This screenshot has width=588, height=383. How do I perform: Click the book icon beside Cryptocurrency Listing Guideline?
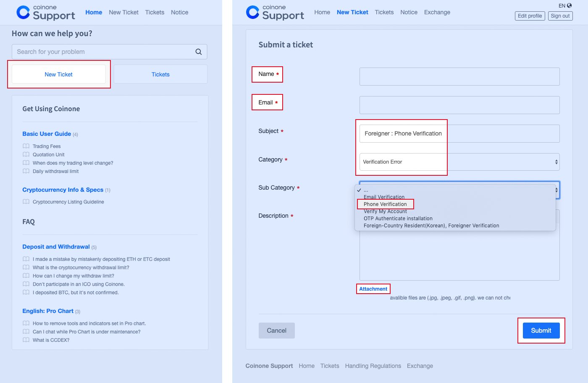coord(26,202)
